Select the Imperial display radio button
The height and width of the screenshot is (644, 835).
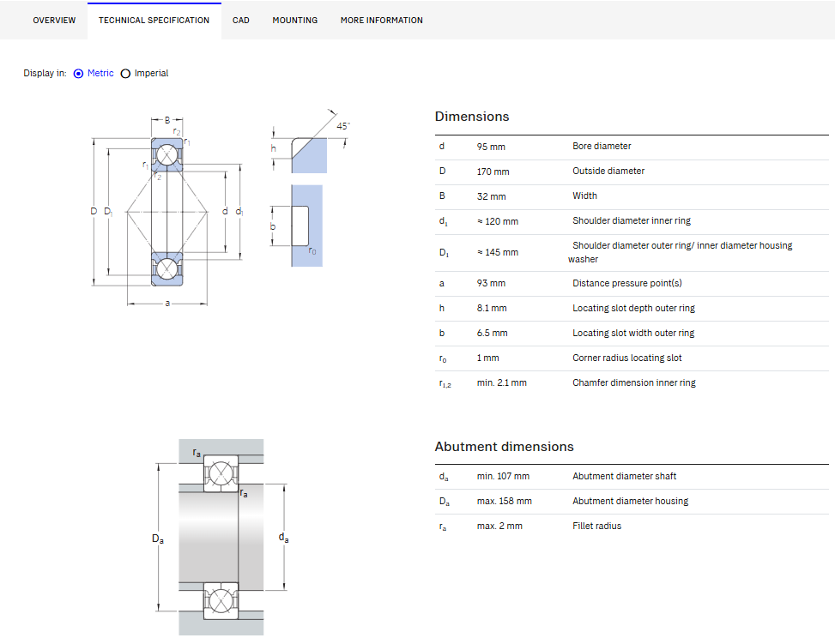click(125, 74)
